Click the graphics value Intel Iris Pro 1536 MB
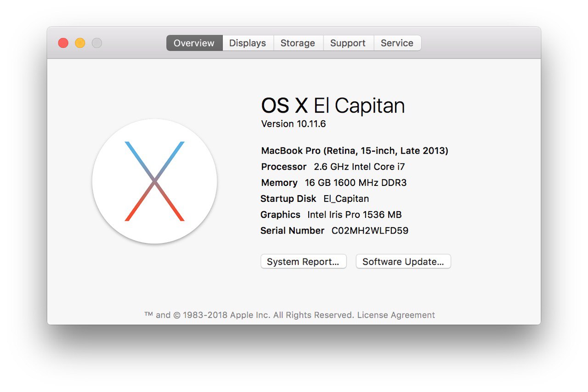The height and width of the screenshot is (392, 588). pyautogui.click(x=355, y=215)
